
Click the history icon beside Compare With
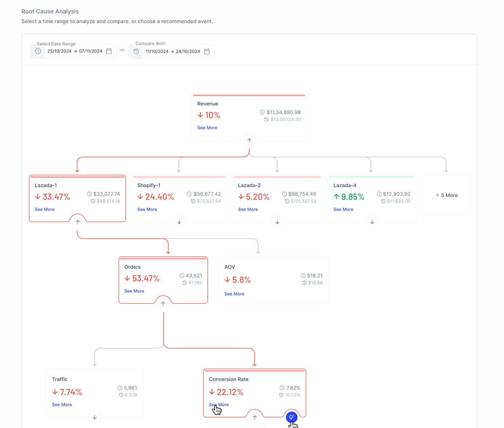136,52
